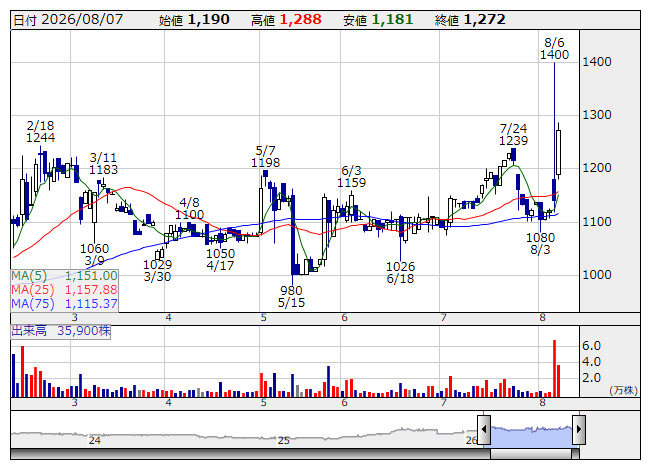Click the blue selected range in navigator

pos(531,436)
